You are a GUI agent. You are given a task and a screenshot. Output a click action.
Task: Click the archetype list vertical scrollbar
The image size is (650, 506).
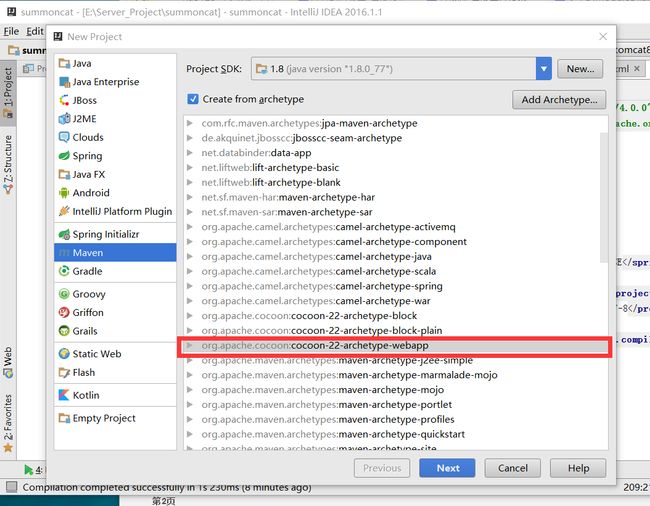[x=604, y=197]
